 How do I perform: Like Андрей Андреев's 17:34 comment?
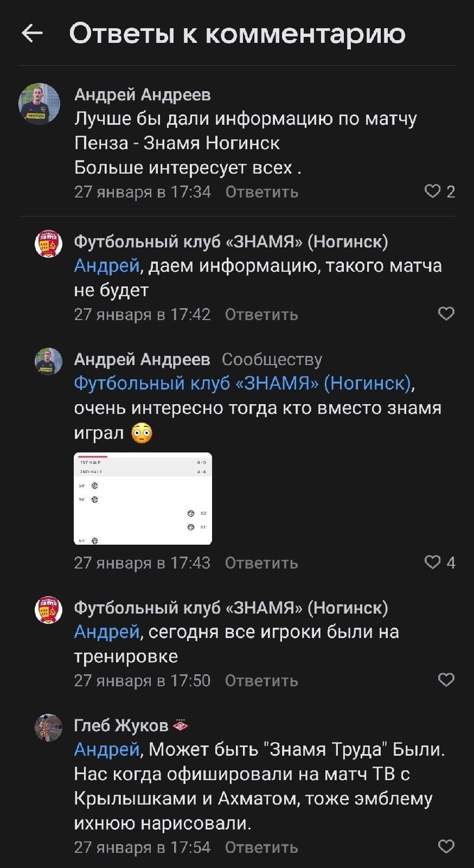click(433, 191)
